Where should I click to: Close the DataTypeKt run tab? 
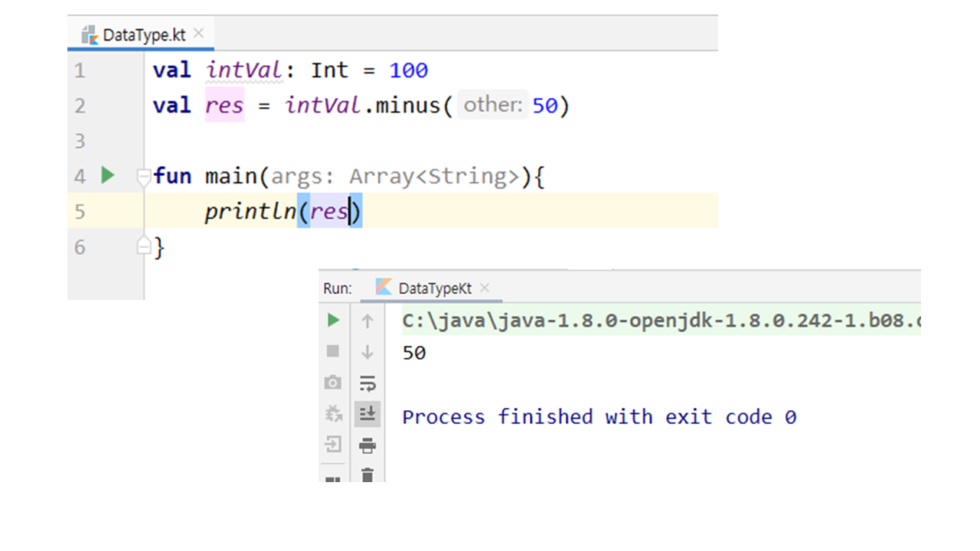(x=485, y=289)
